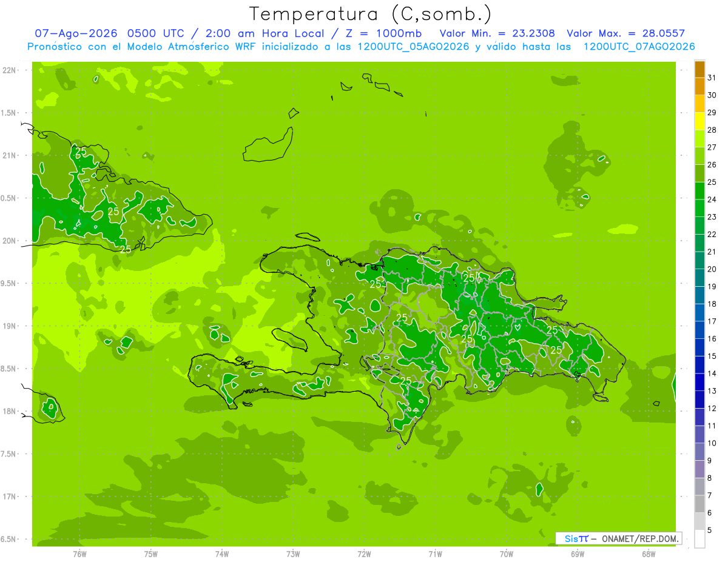
Task: Click the '19N' latitude axis label
Action: 10,326
